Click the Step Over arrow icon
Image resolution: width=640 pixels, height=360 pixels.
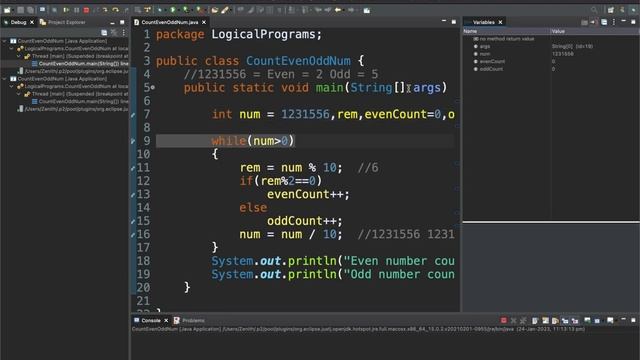116,10
